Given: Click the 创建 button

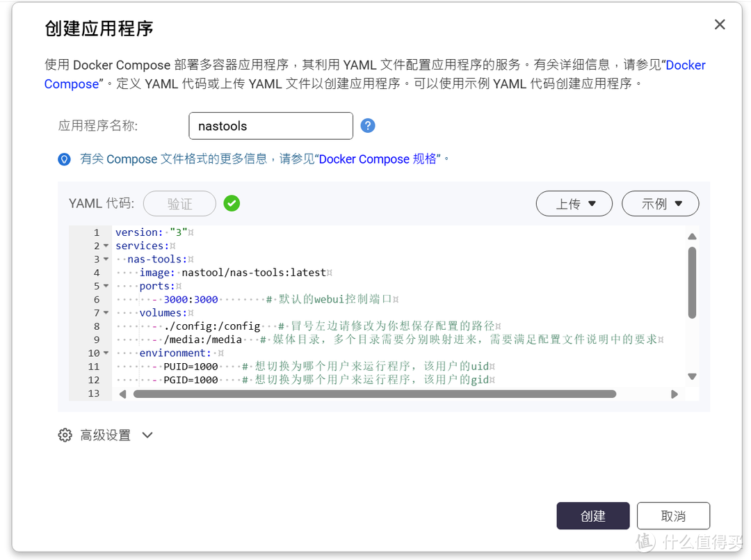Looking at the screenshot, I should (592, 515).
